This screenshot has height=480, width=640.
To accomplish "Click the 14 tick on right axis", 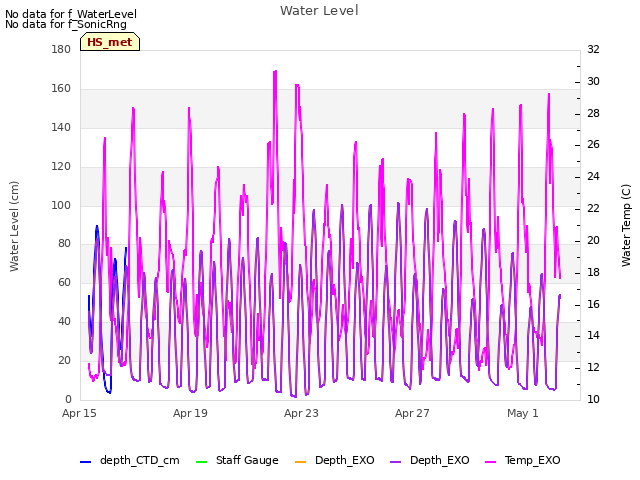I will coord(593,336).
